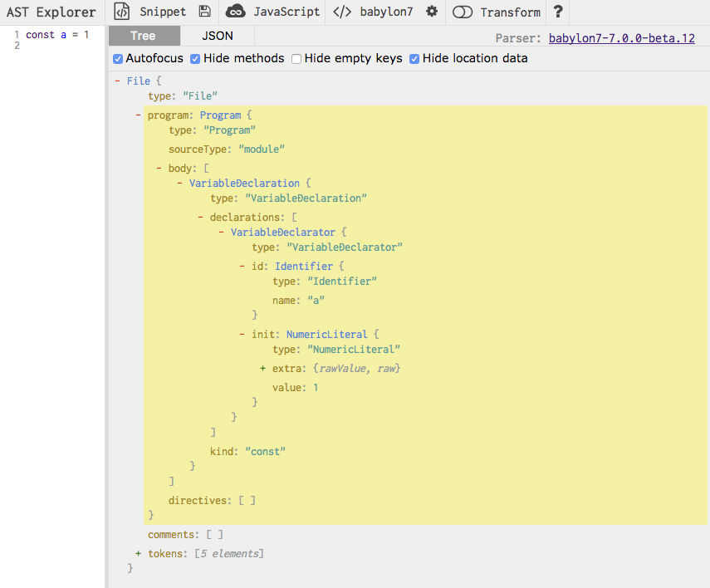Click the save floppy disk icon
The height and width of the screenshot is (588, 710).
point(204,12)
